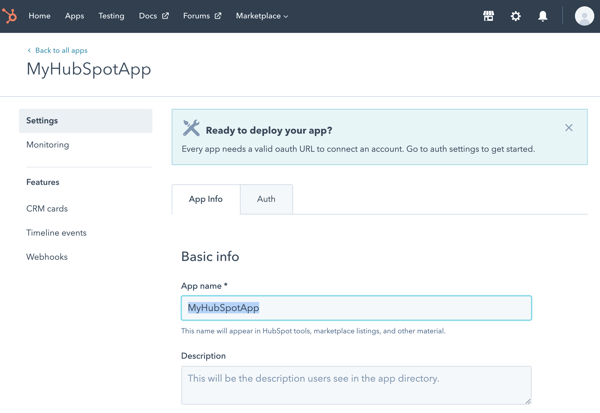The height and width of the screenshot is (413, 600).
Task: Open Docs external link
Action: tap(153, 16)
